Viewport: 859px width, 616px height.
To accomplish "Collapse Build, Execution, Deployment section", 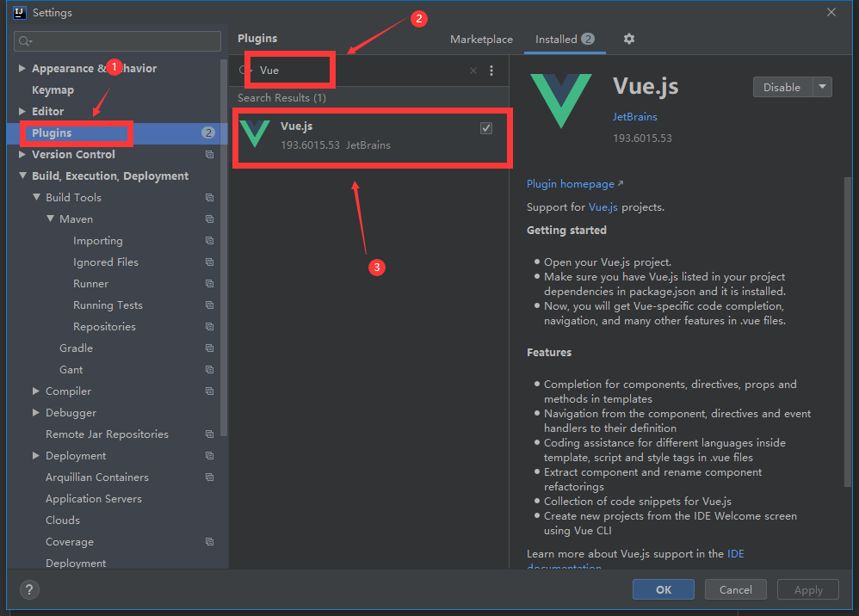I will [22, 176].
